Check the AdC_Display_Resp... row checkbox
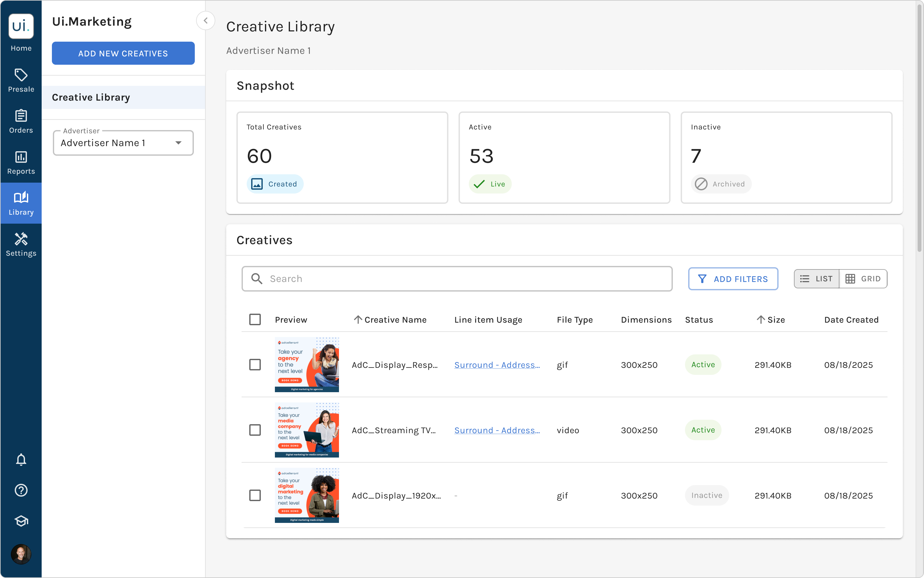The height and width of the screenshot is (578, 924). point(255,365)
